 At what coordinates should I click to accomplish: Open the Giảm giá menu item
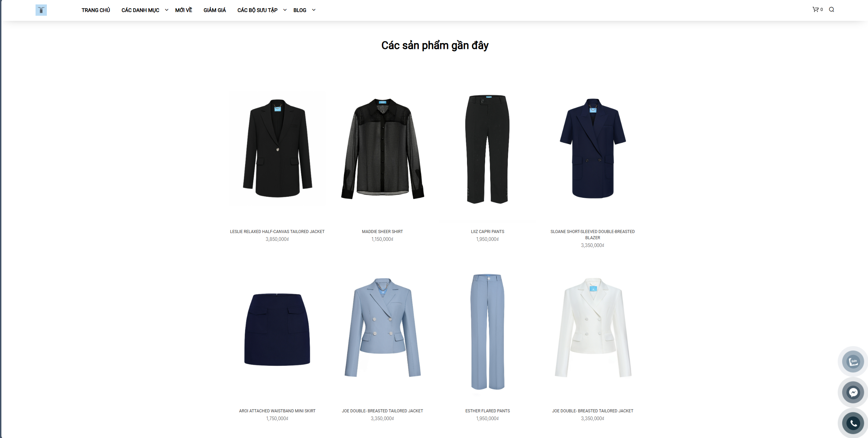point(215,10)
